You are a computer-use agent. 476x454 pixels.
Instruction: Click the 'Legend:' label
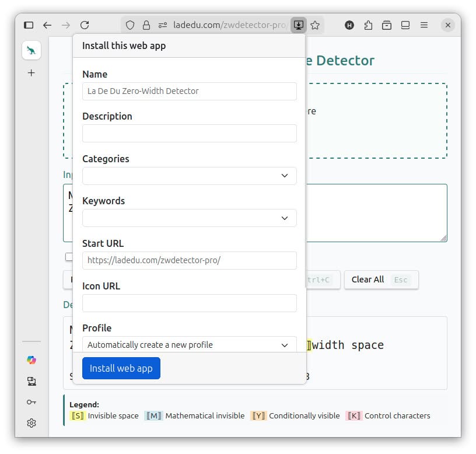coord(85,404)
